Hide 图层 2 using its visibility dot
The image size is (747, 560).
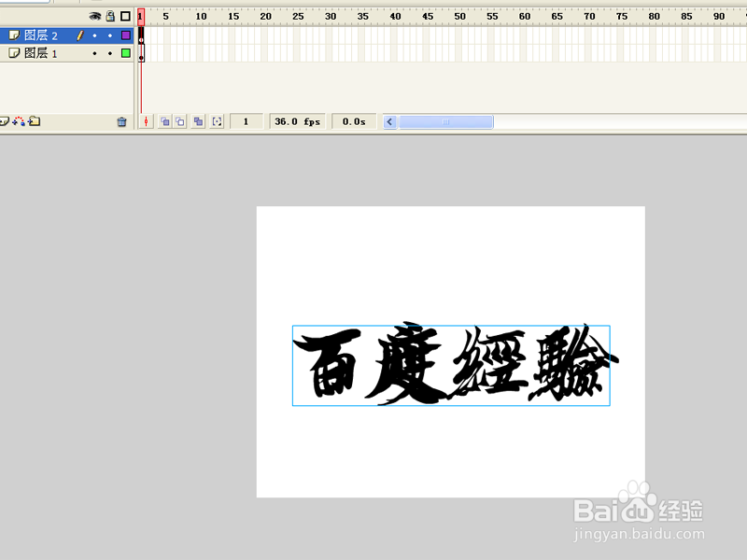pyautogui.click(x=95, y=35)
